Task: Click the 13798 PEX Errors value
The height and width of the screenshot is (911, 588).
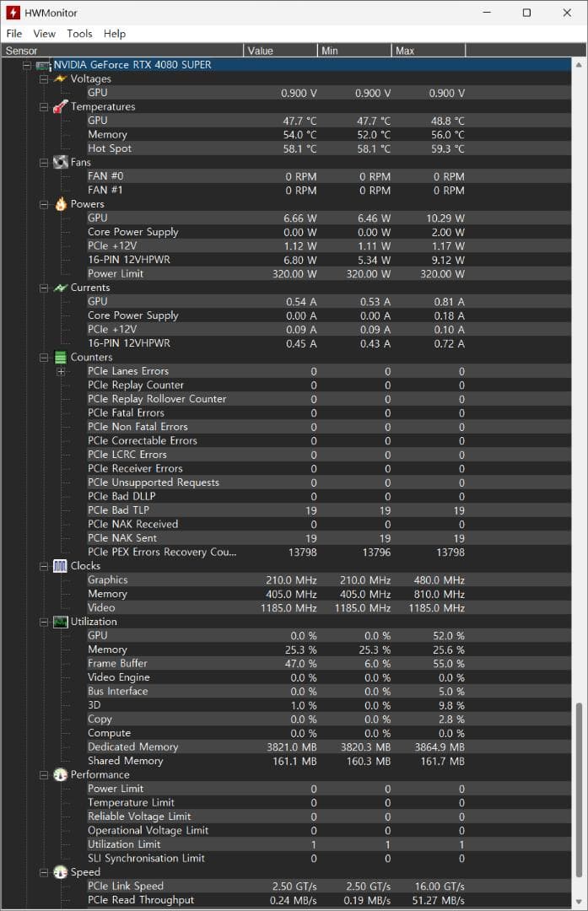Action: [x=303, y=552]
